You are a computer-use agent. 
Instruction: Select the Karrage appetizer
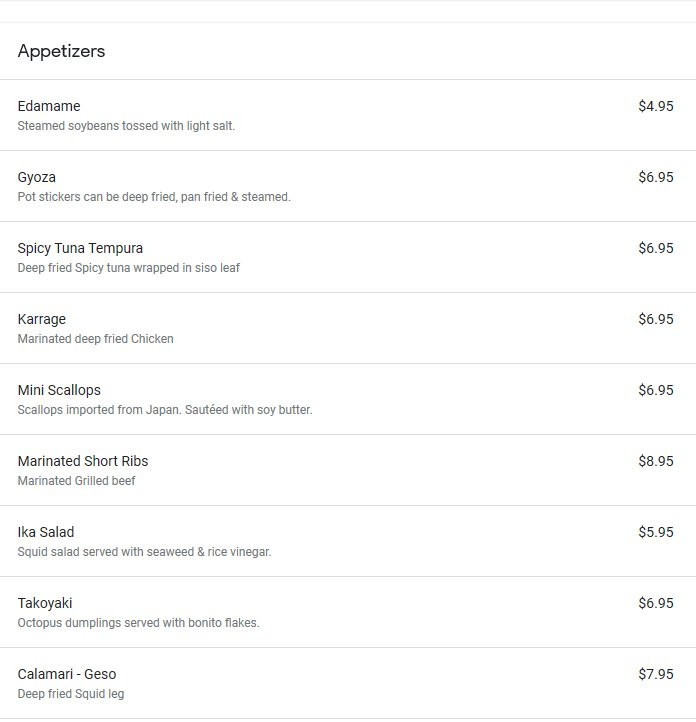click(x=348, y=328)
